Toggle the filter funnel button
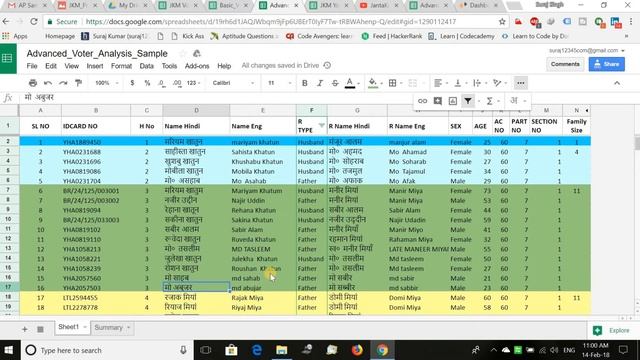This screenshot has height=360, width=640. (x=468, y=101)
